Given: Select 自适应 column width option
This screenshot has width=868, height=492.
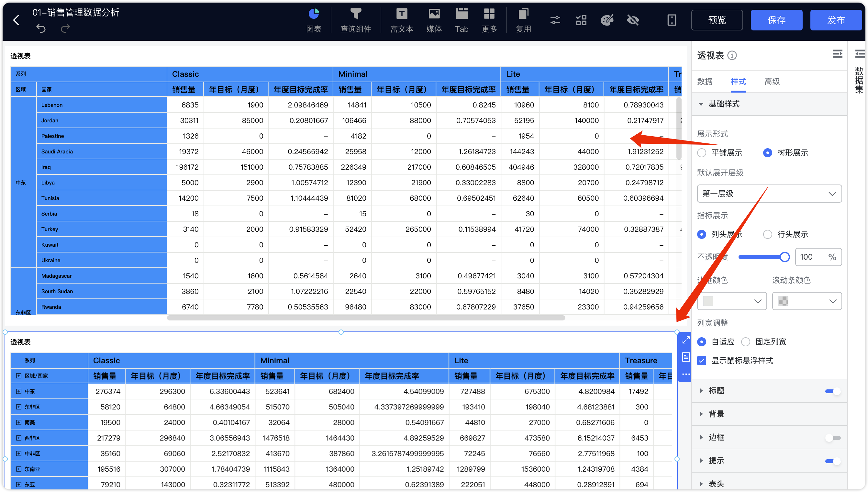Looking at the screenshot, I should [701, 342].
